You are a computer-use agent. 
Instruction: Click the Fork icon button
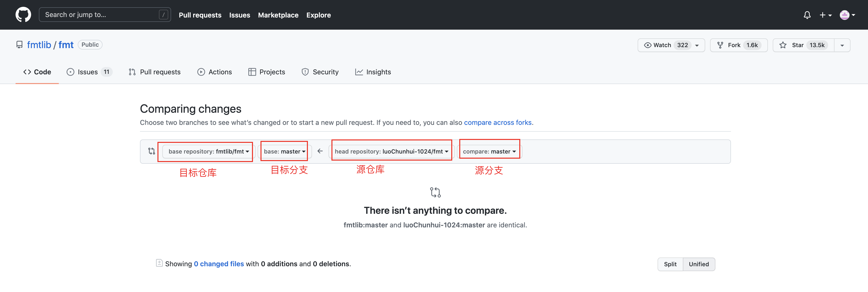738,45
